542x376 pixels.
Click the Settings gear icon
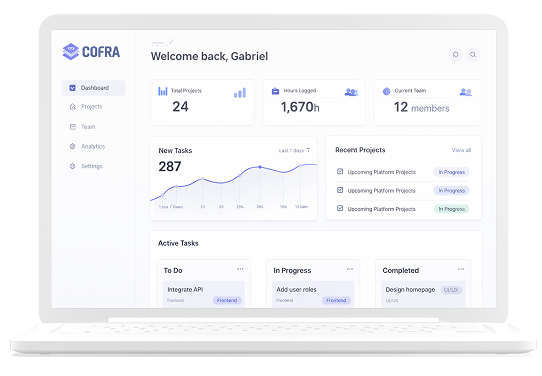coord(72,166)
